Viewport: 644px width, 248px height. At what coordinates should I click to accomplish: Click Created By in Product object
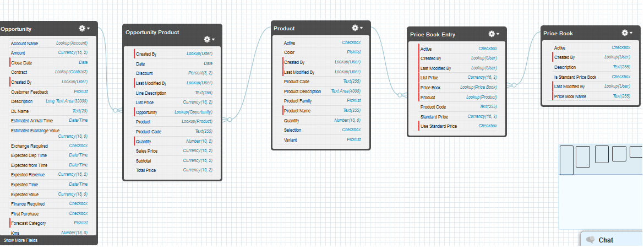coord(322,62)
